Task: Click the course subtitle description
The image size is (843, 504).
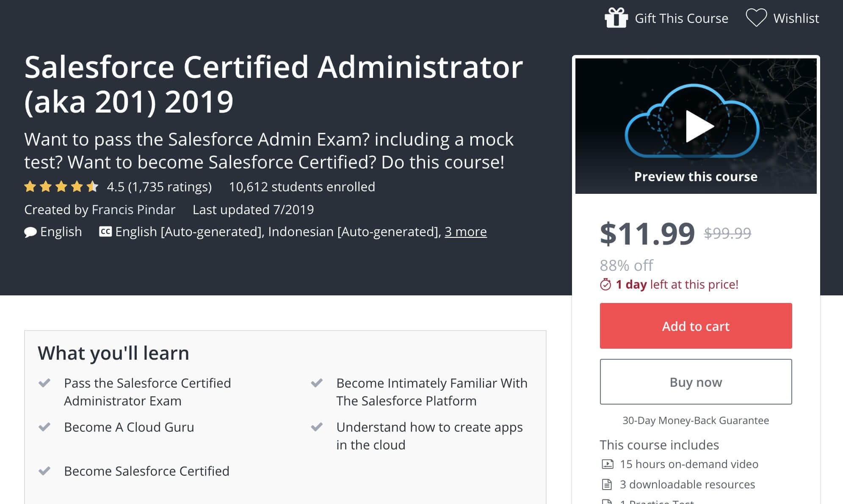Action: point(269,151)
